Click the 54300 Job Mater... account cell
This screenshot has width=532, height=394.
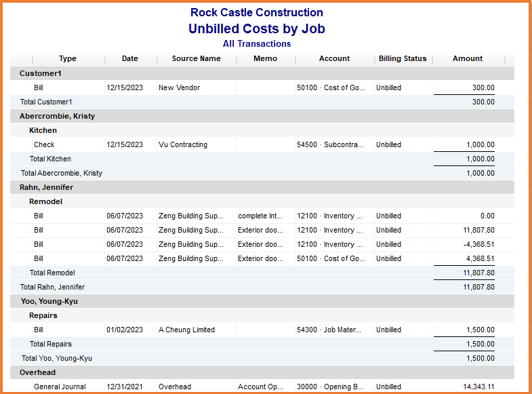[x=329, y=330]
